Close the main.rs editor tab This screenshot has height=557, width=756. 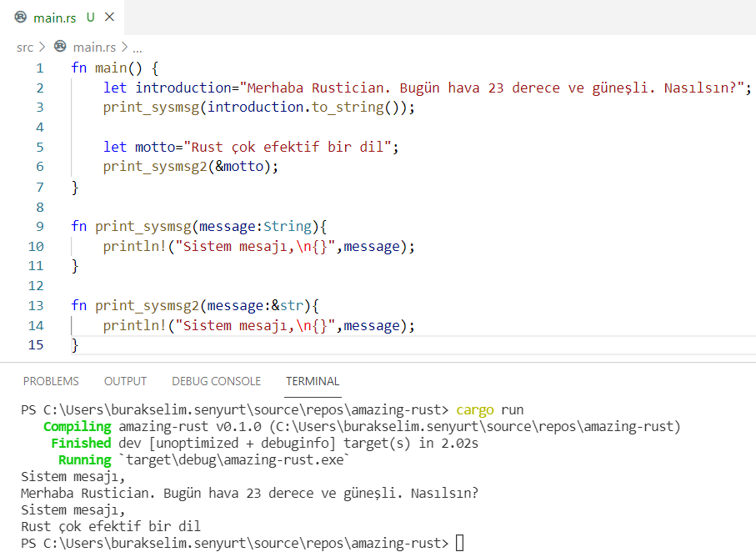[111, 17]
